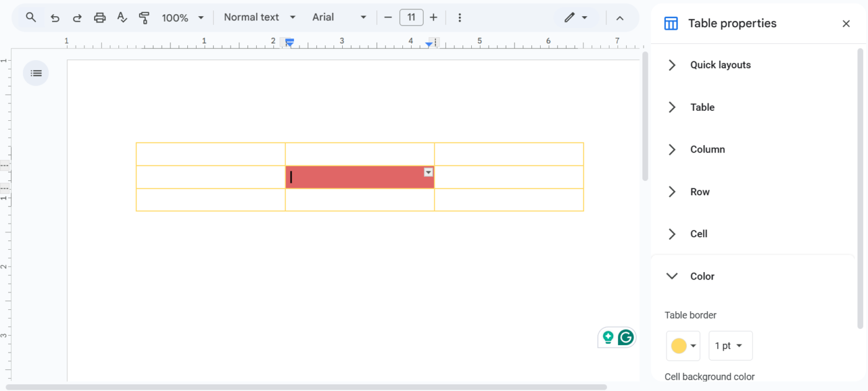
Task: Close the Table properties panel
Action: coord(846,24)
